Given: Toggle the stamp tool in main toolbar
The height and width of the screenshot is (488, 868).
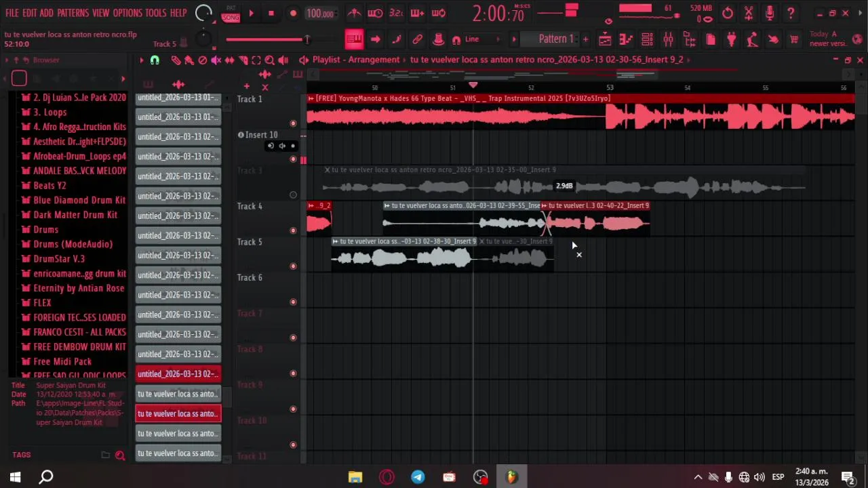Looking at the screenshot, I should (x=438, y=39).
